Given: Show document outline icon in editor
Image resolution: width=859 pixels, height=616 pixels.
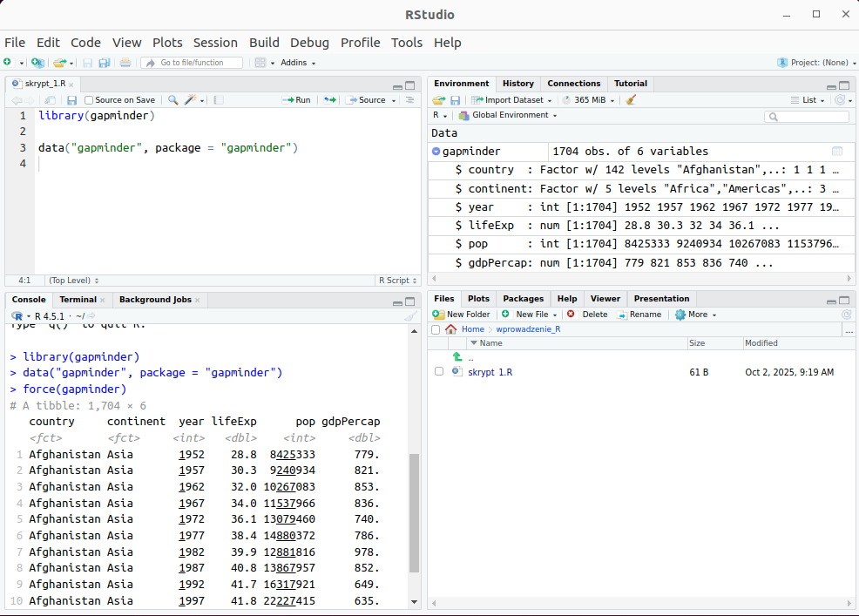Looking at the screenshot, I should (x=409, y=99).
